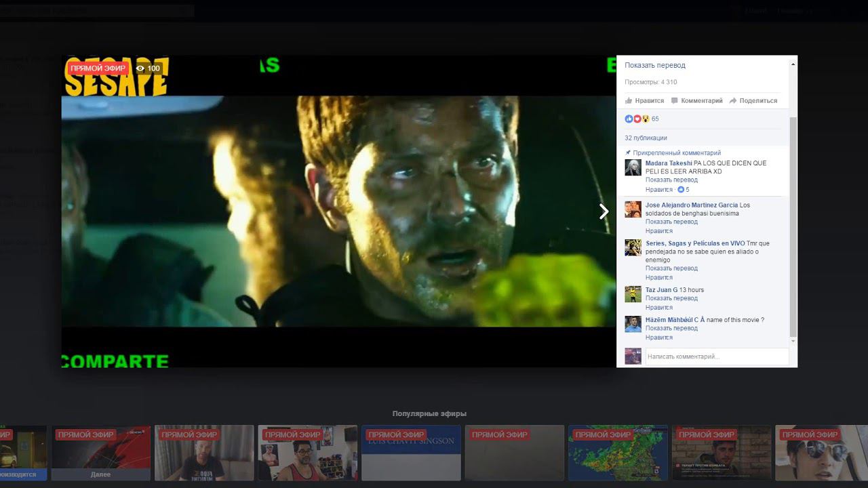Viewport: 868px width, 488px height.
Task: Open Madara Takeshi's profile picture
Action: click(x=633, y=167)
